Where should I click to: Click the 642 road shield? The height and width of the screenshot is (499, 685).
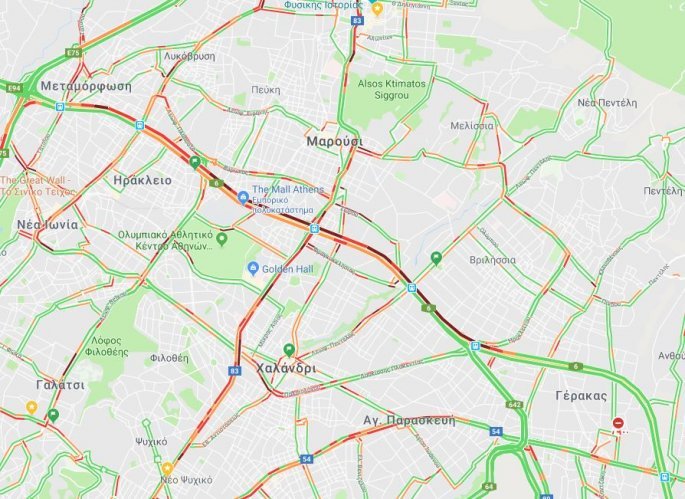click(515, 405)
